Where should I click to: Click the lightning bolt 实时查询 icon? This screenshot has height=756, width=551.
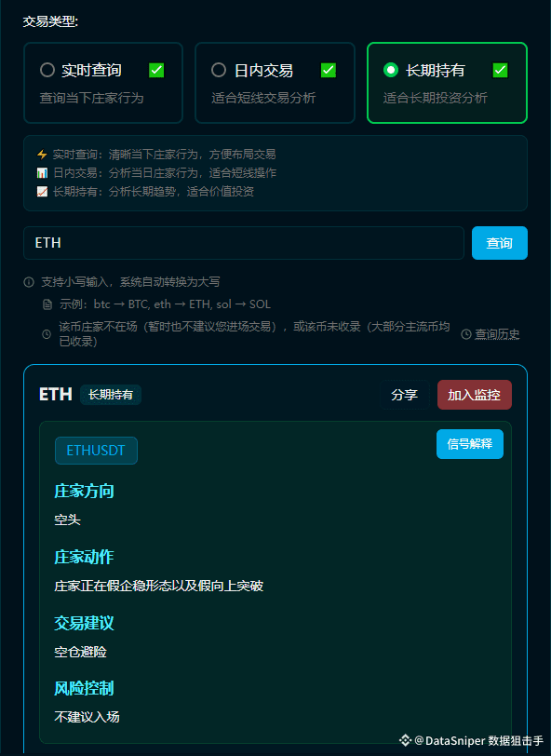pyautogui.click(x=42, y=155)
